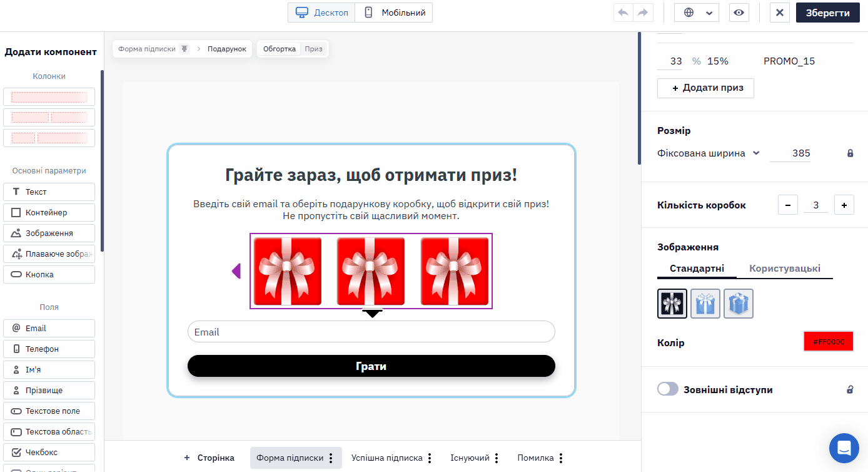
Task: Add the Чекбокс component
Action: (x=49, y=452)
